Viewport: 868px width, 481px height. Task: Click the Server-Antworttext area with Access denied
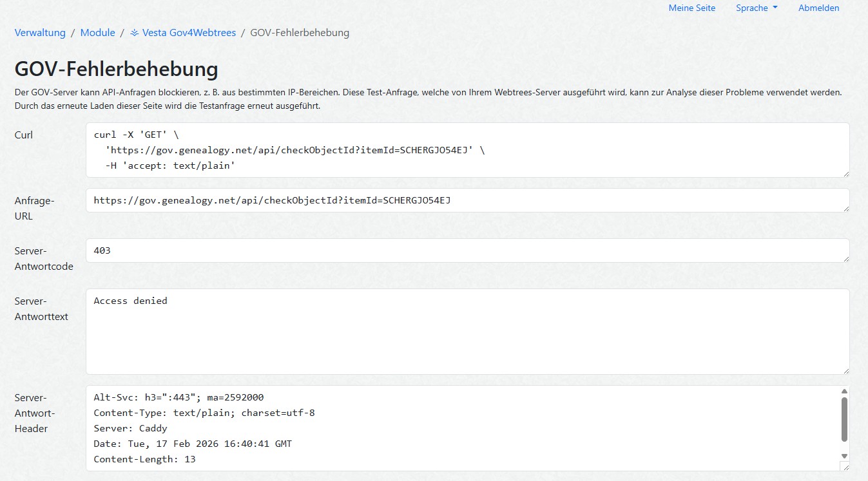(x=467, y=332)
